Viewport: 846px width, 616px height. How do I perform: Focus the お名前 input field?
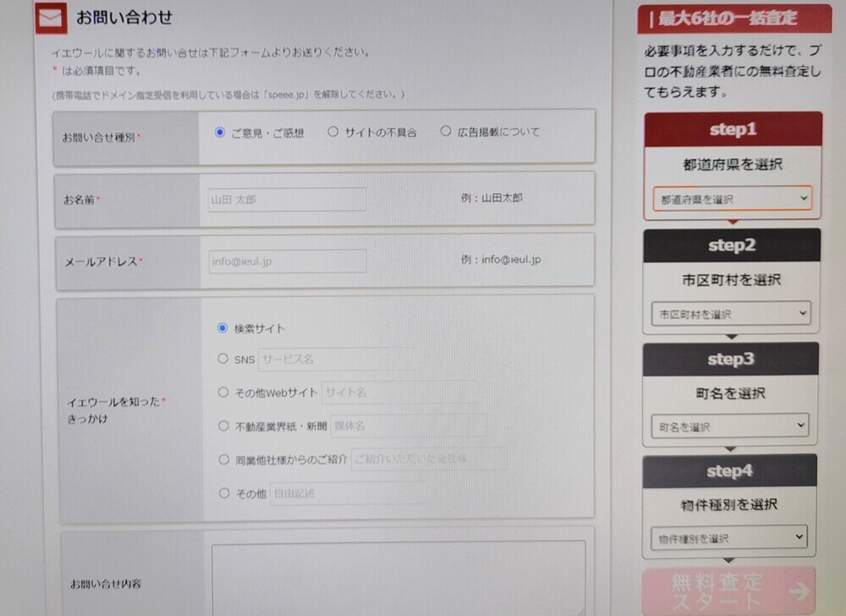[287, 200]
